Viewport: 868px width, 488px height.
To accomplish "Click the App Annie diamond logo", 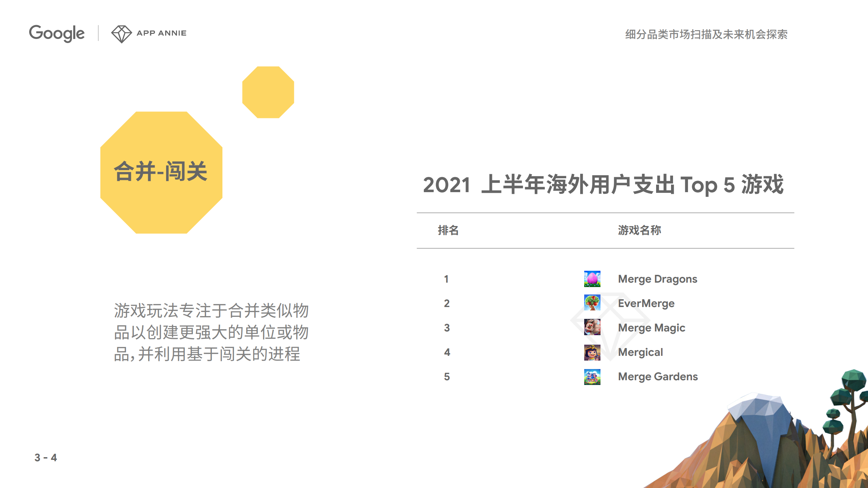I will [121, 34].
